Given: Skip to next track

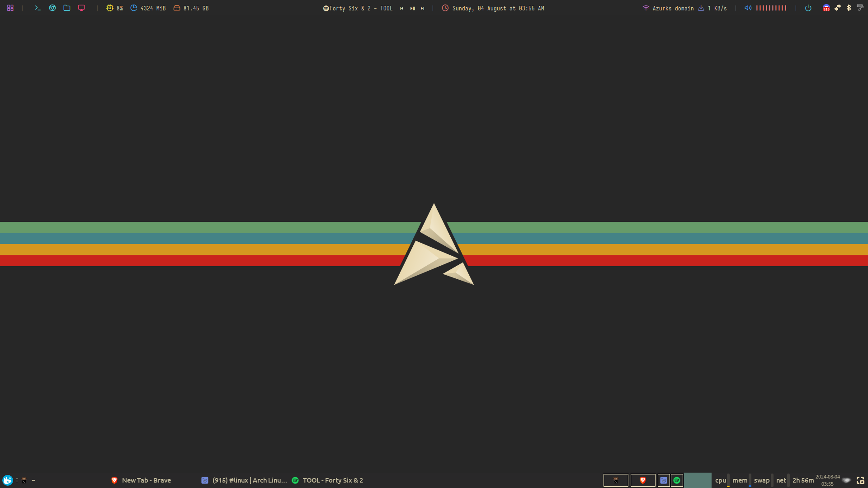Looking at the screenshot, I should (x=422, y=8).
